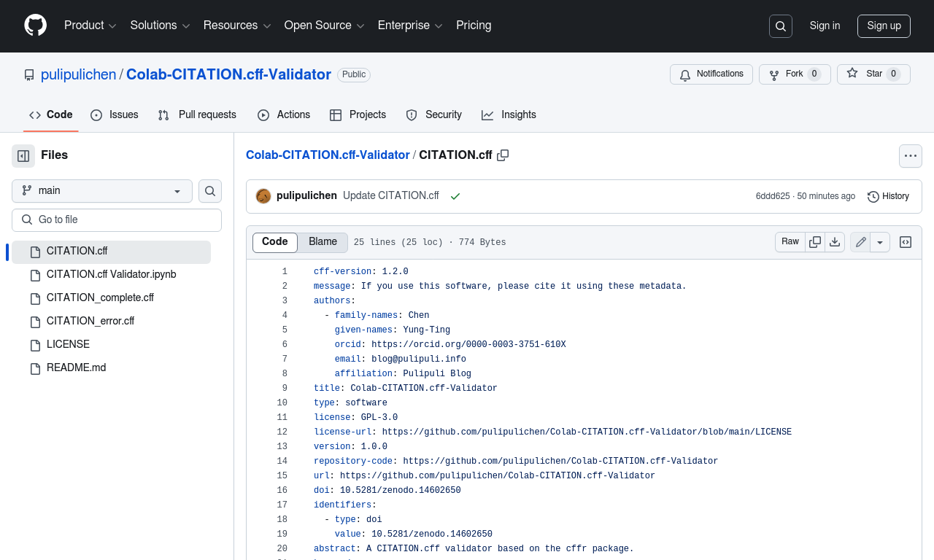
Task: Open the search magnifier in the header
Action: [781, 26]
